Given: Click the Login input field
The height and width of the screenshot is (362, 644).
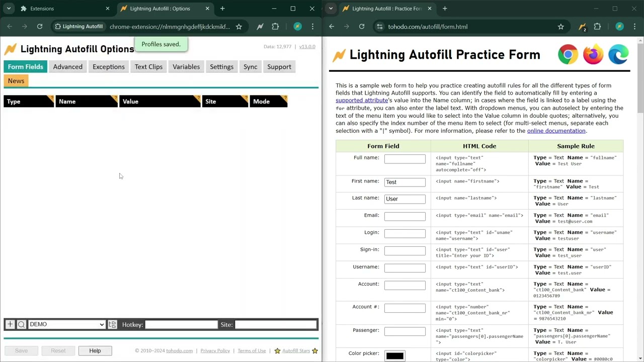Looking at the screenshot, I should point(405,233).
